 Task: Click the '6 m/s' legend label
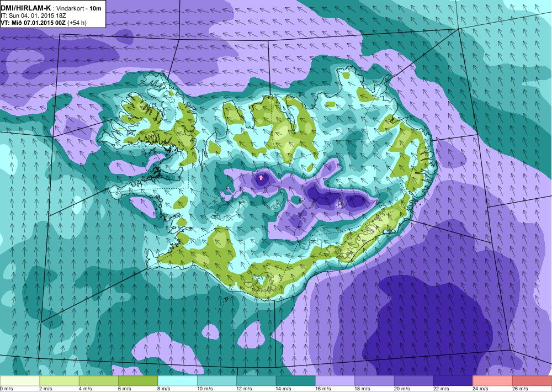coord(125,389)
